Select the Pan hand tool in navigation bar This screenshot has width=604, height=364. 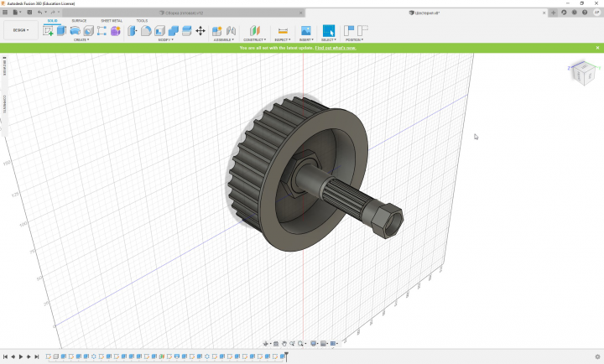(x=284, y=344)
